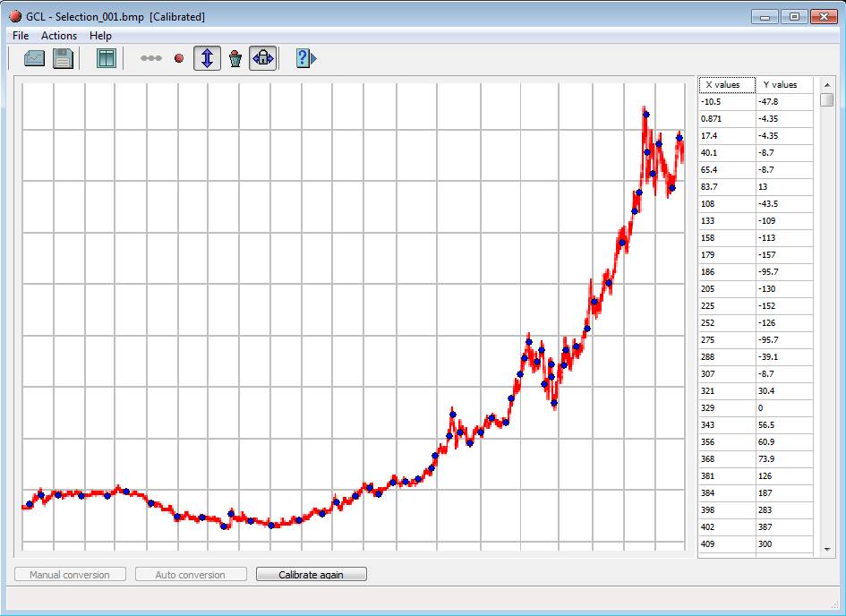Select the X value cell 133
Viewport: 846px width, 616px height.
tap(727, 220)
